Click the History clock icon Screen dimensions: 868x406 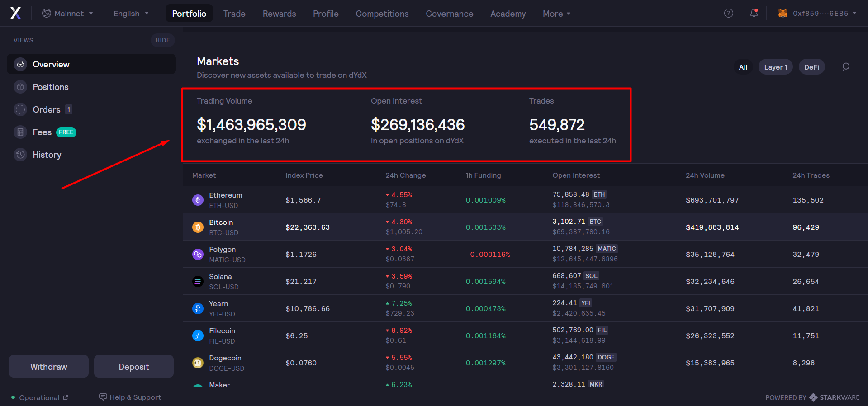pos(20,155)
